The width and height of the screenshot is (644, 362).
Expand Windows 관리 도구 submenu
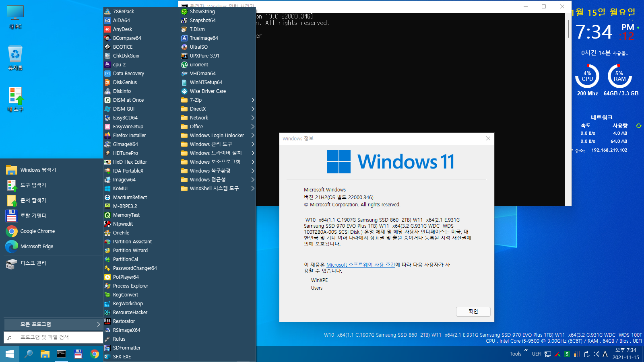pyautogui.click(x=218, y=144)
